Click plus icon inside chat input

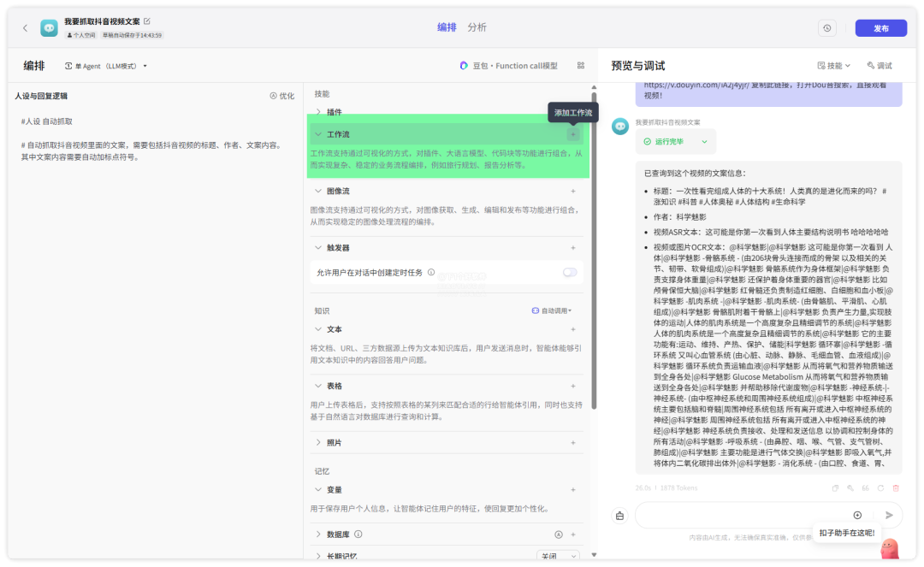click(857, 515)
